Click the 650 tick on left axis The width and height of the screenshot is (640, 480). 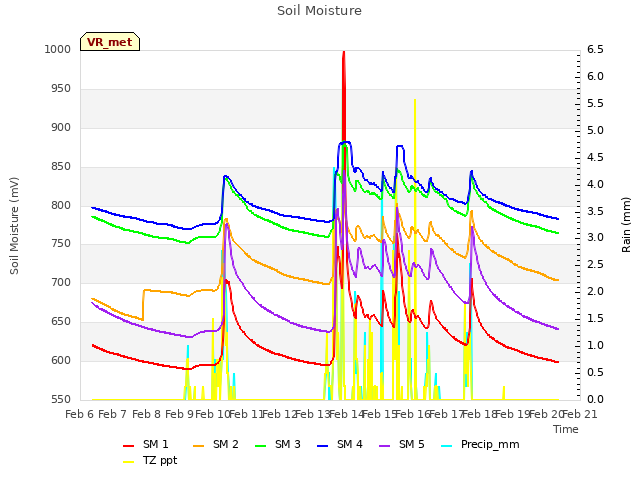[x=61, y=322]
